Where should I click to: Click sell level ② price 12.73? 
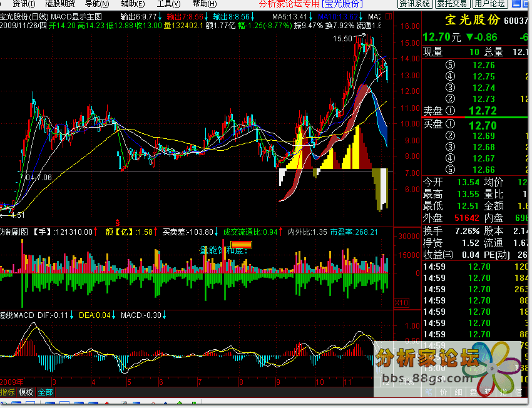484,99
